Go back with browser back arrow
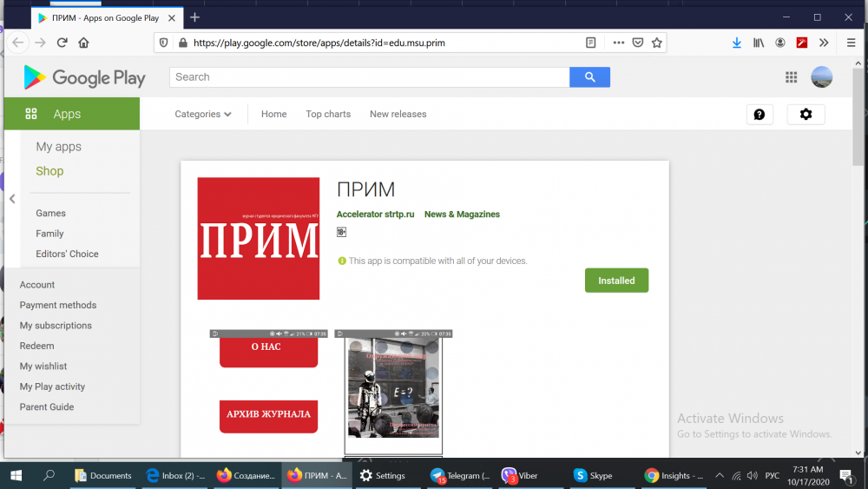 click(17, 43)
